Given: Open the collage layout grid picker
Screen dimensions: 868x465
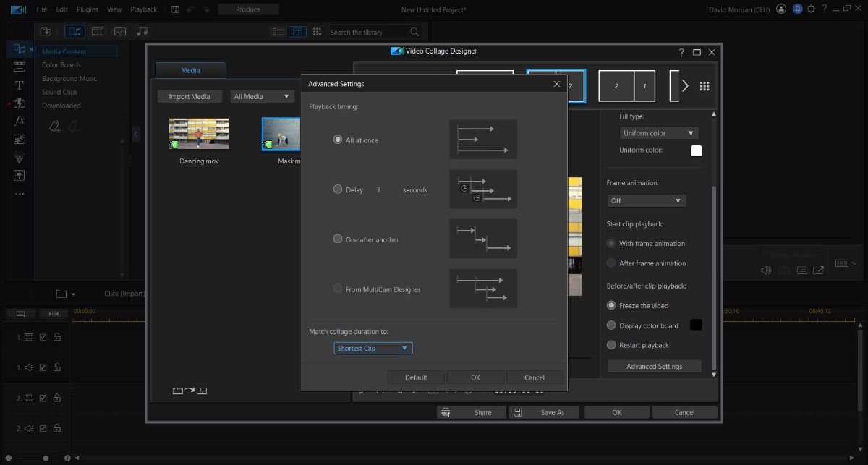Looking at the screenshot, I should (705, 85).
